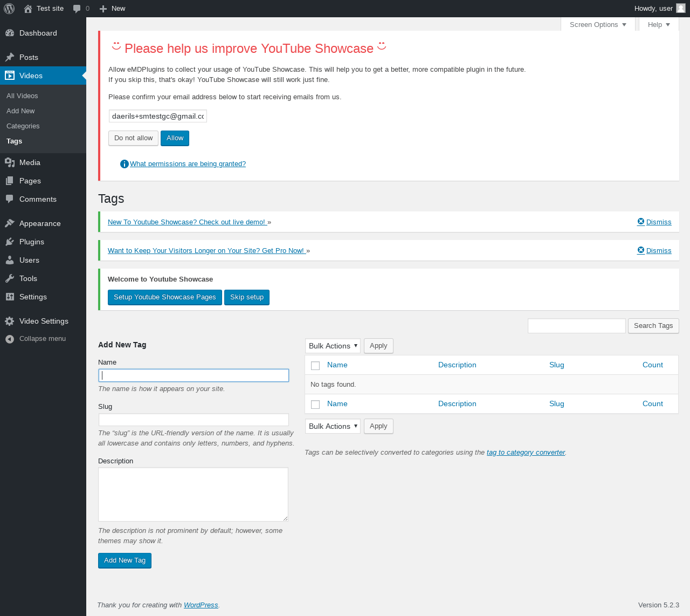Click dismiss X icon on Get Pro notice
690x616 pixels.
641,250
